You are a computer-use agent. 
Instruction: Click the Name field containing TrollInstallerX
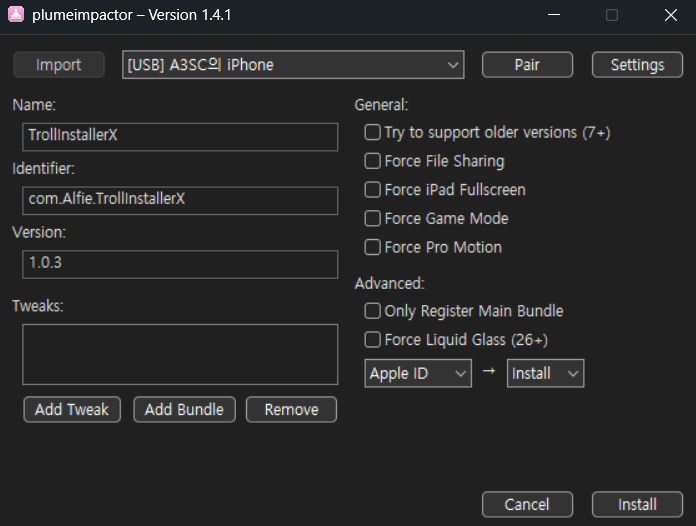pyautogui.click(x=180, y=137)
